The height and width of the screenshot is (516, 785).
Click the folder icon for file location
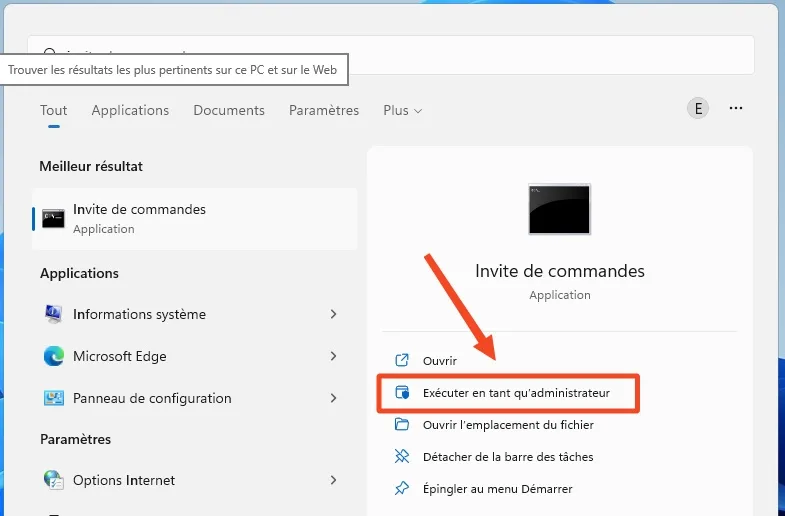402,424
